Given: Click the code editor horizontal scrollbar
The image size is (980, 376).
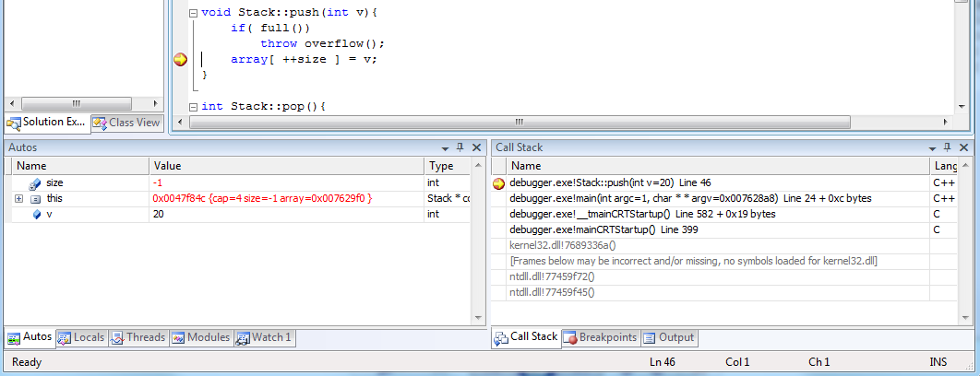Looking at the screenshot, I should [x=517, y=122].
